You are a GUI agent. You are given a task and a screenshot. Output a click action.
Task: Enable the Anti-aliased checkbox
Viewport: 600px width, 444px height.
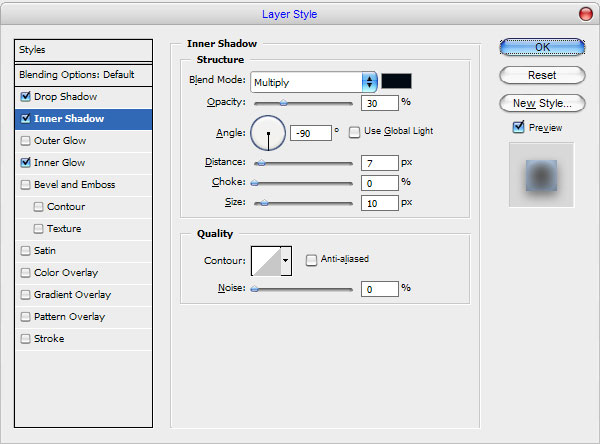(311, 260)
